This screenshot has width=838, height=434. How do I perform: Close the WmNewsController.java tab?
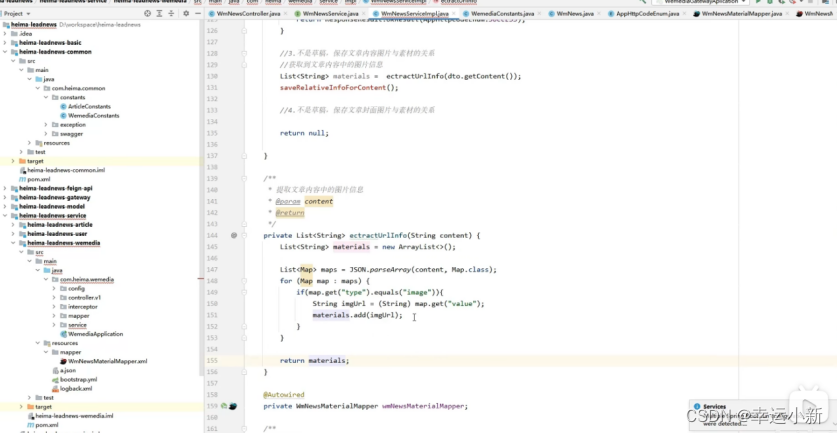tap(284, 13)
